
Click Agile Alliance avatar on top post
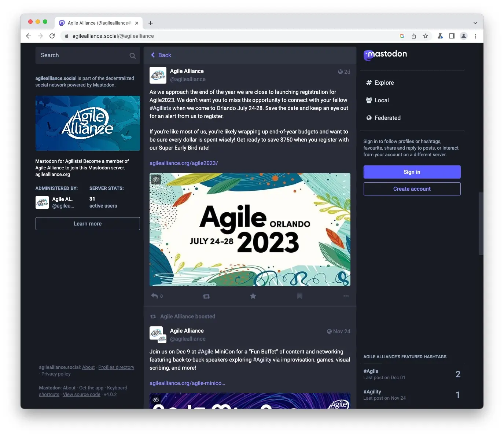click(x=158, y=75)
